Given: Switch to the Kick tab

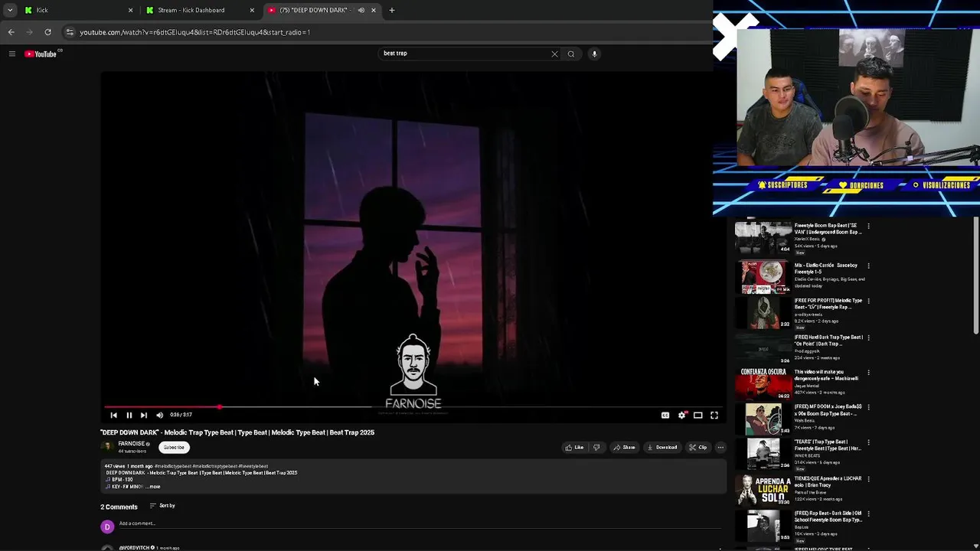Looking at the screenshot, I should (x=77, y=10).
